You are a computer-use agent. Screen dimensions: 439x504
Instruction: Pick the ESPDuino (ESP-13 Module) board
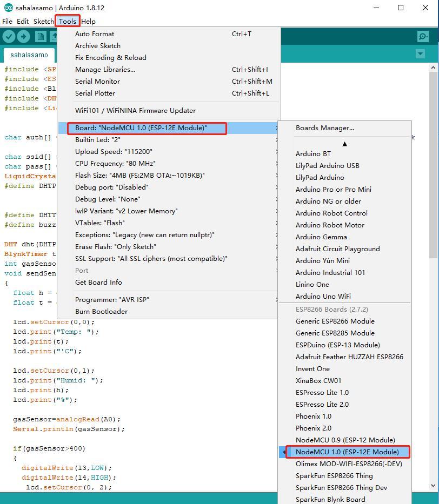pos(344,345)
